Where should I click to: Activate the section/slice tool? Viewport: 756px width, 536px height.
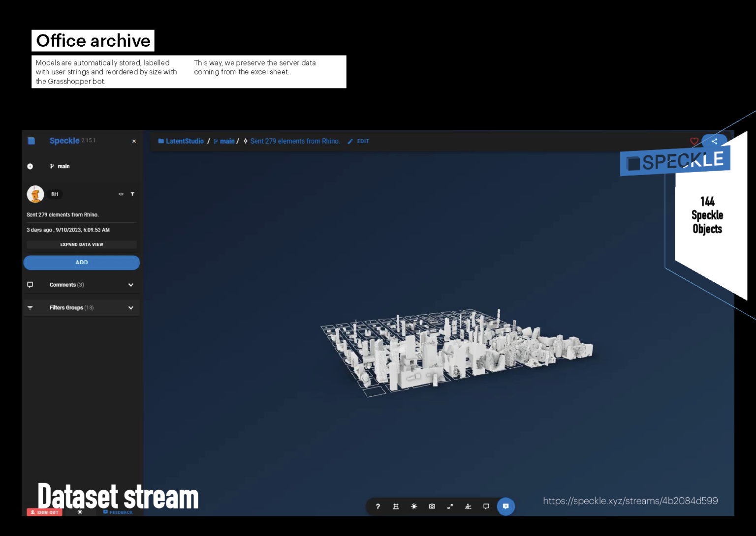point(396,506)
